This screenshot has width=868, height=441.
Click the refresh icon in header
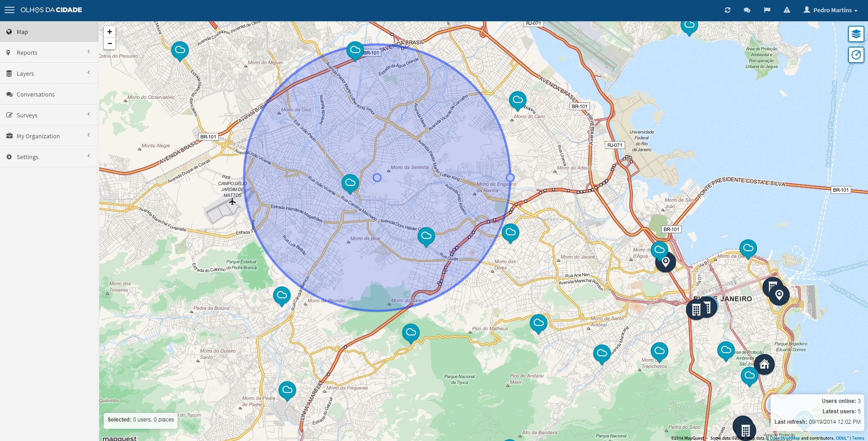point(727,10)
